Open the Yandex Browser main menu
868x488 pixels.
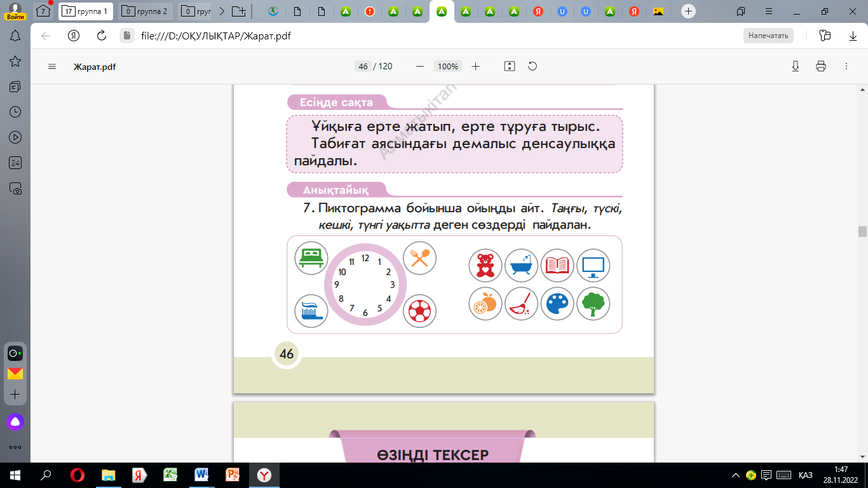click(x=770, y=11)
